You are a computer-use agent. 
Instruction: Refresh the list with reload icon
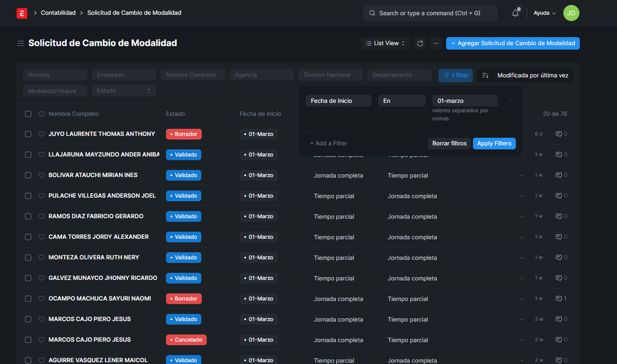click(x=420, y=43)
